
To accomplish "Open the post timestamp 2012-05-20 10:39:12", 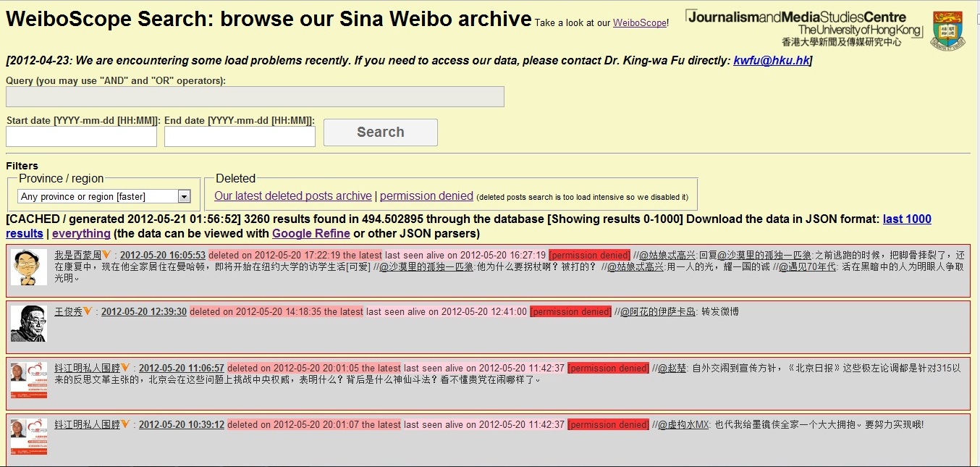I will pyautogui.click(x=182, y=424).
